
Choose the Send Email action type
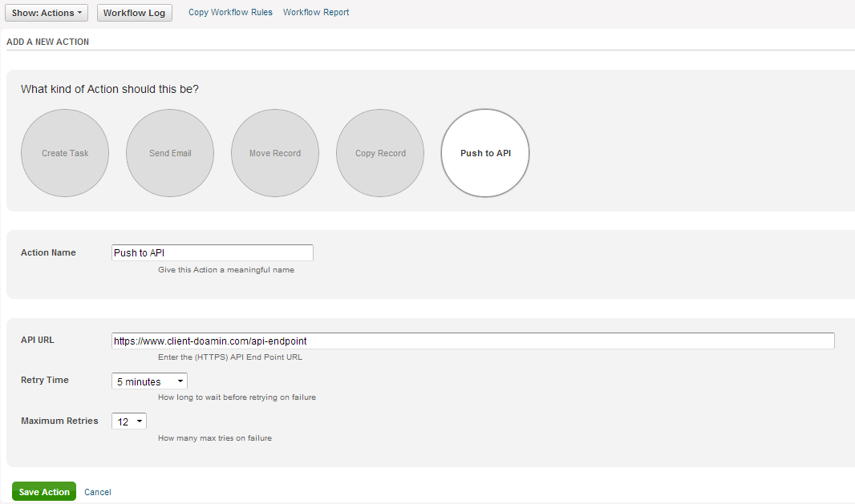coord(170,153)
